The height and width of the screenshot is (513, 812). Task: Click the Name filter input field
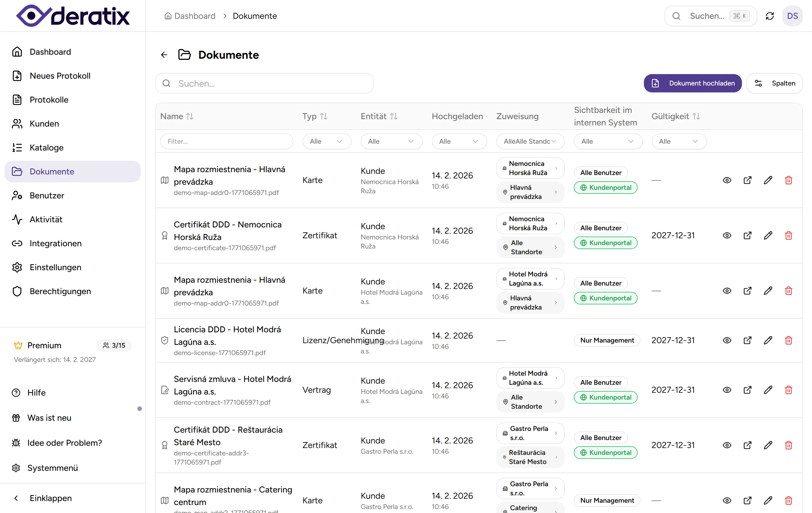pyautogui.click(x=227, y=141)
